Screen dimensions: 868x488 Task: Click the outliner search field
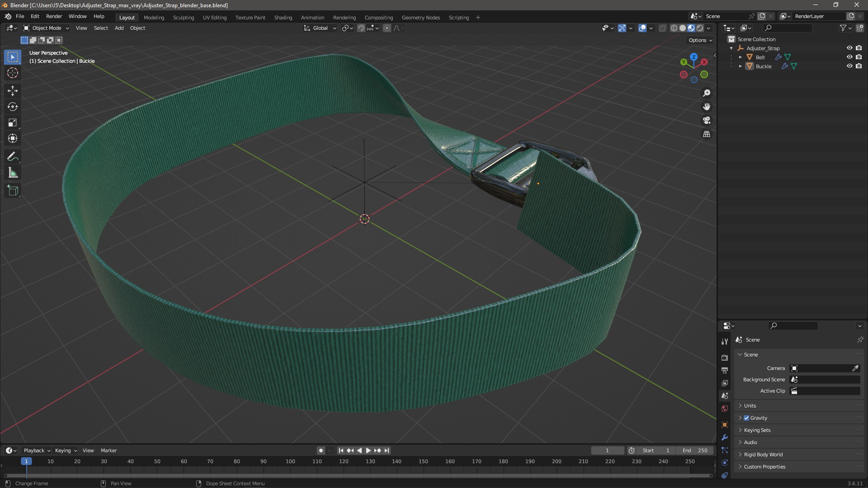[788, 28]
